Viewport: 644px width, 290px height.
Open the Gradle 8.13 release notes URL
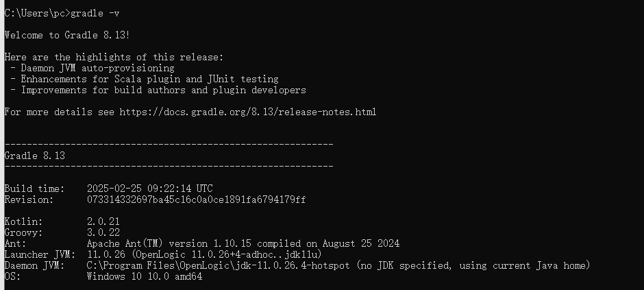pyautogui.click(x=248, y=112)
